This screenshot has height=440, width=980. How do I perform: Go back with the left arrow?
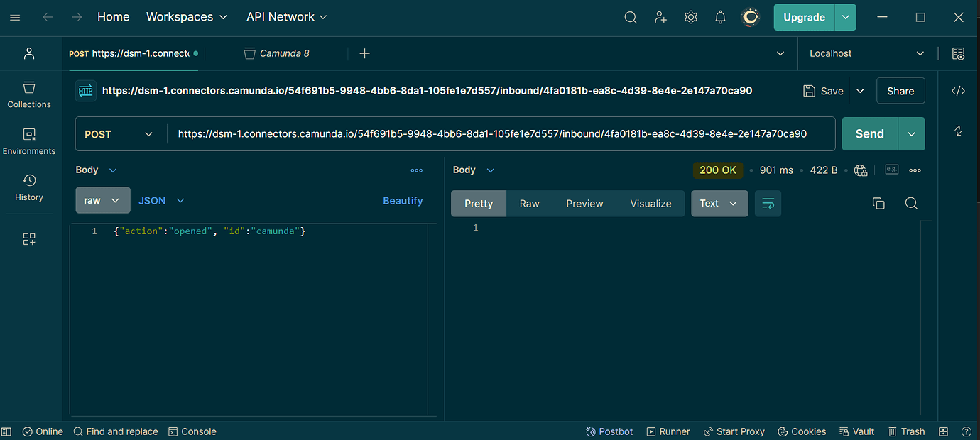(48, 17)
